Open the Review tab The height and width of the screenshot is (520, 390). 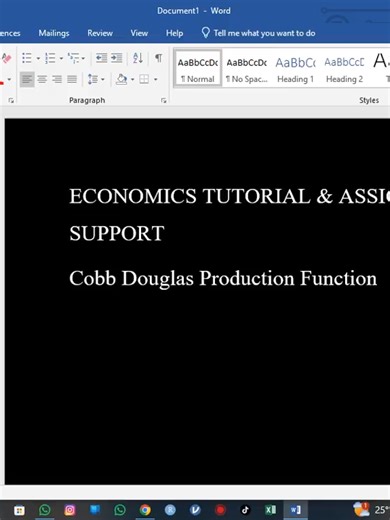click(100, 33)
